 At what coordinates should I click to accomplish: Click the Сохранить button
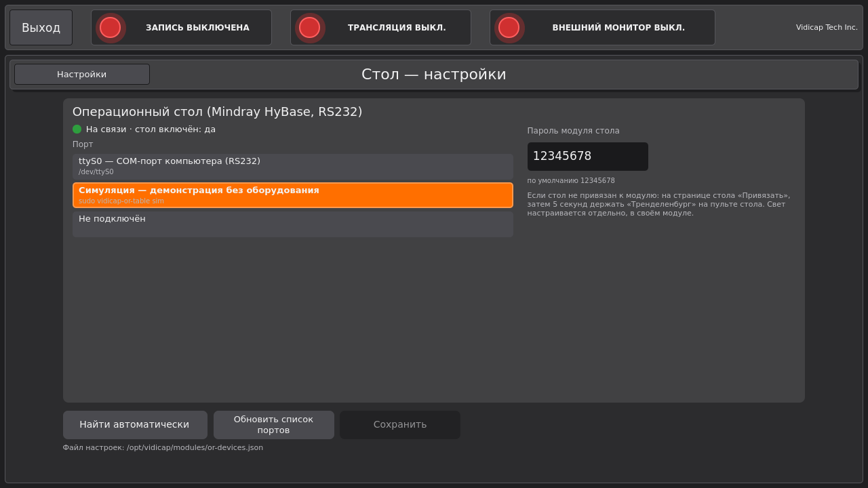(400, 425)
